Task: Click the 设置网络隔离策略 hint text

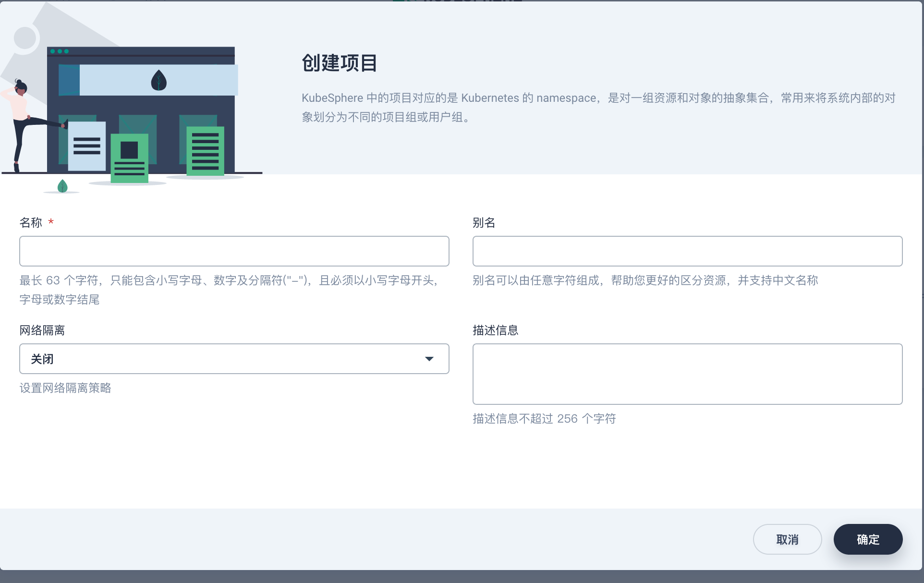Action: [x=65, y=388]
